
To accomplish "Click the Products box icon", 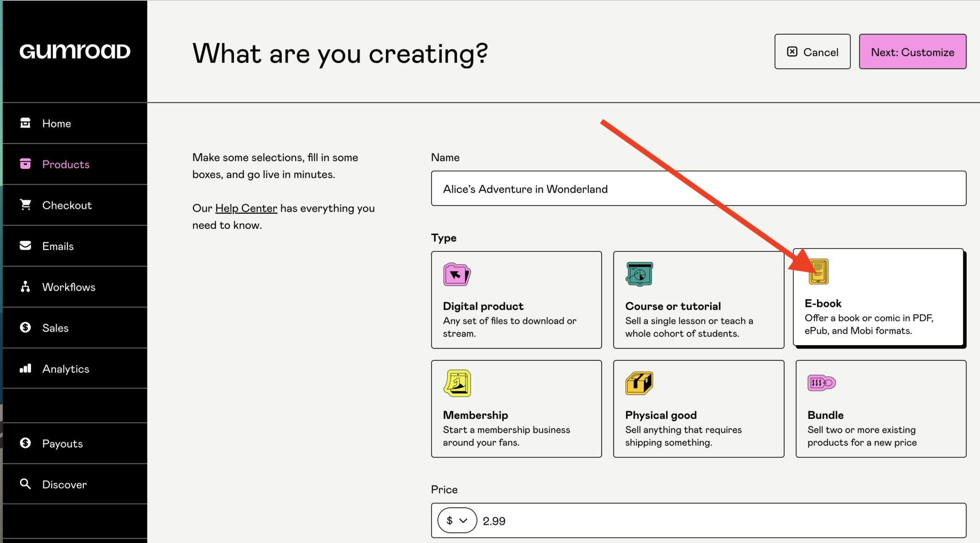I will click(x=25, y=164).
